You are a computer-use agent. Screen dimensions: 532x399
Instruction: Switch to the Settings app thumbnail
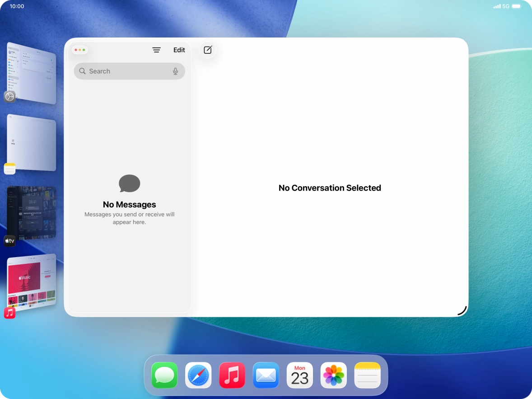coord(31,72)
